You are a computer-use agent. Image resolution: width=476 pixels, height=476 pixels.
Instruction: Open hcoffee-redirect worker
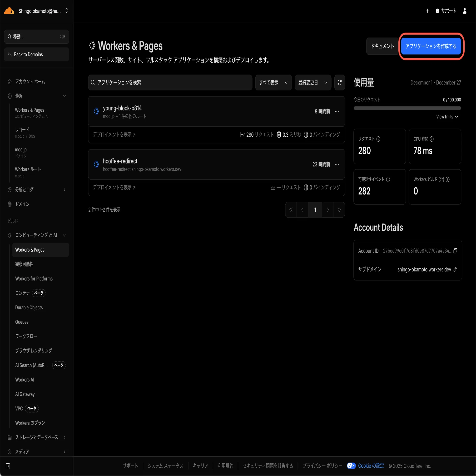(x=120, y=161)
